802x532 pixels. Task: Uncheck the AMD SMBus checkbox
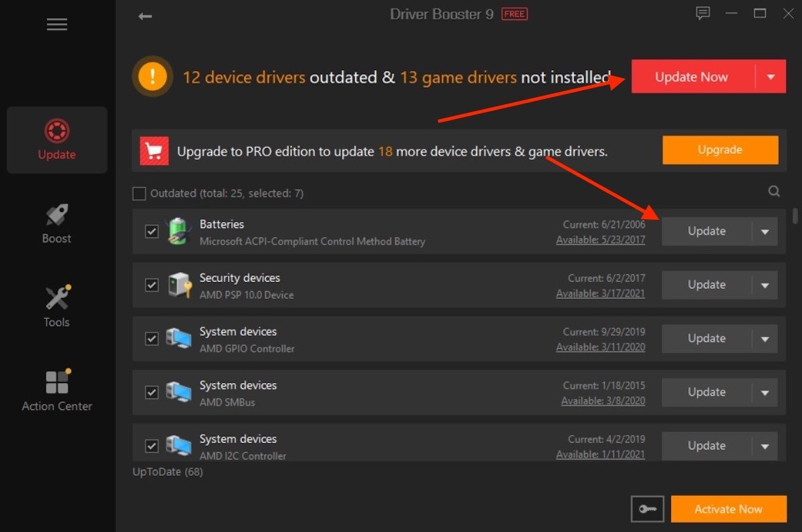152,392
